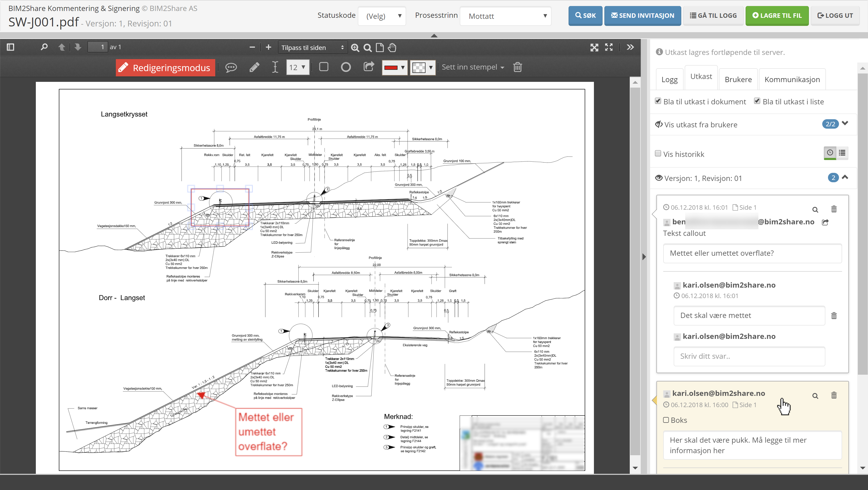The width and height of the screenshot is (868, 490).
Task: Toggle the eye icon beside 'Vis utkast fra brukere'
Action: (x=659, y=124)
